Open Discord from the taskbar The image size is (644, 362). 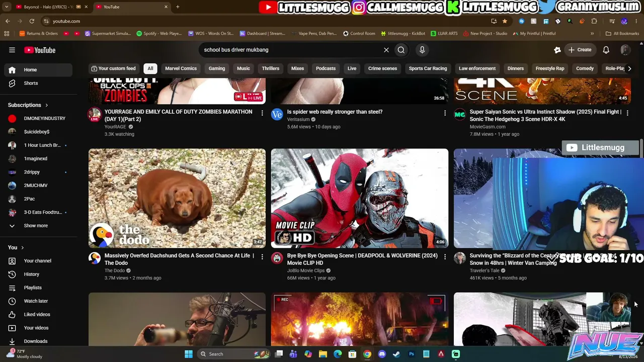coord(382,354)
